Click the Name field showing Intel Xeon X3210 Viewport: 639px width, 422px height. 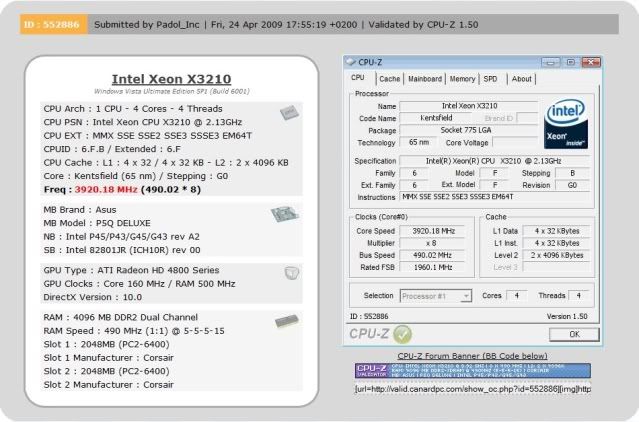click(x=469, y=106)
